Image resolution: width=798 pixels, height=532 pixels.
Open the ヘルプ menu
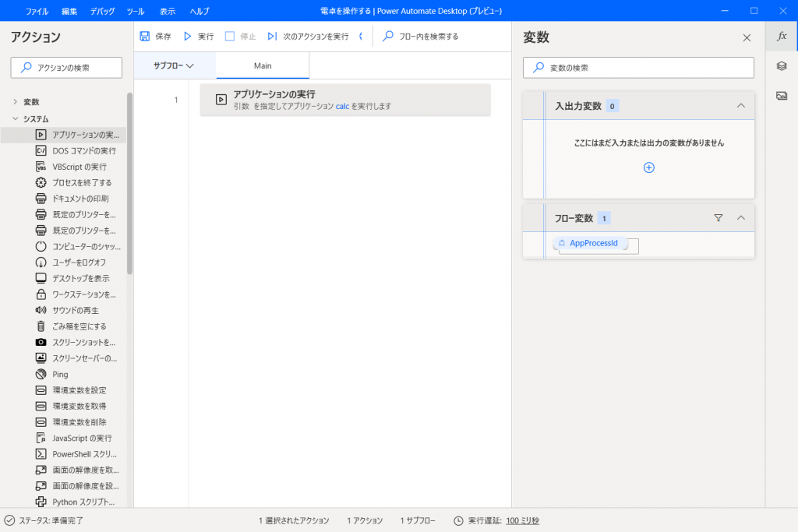coord(199,11)
